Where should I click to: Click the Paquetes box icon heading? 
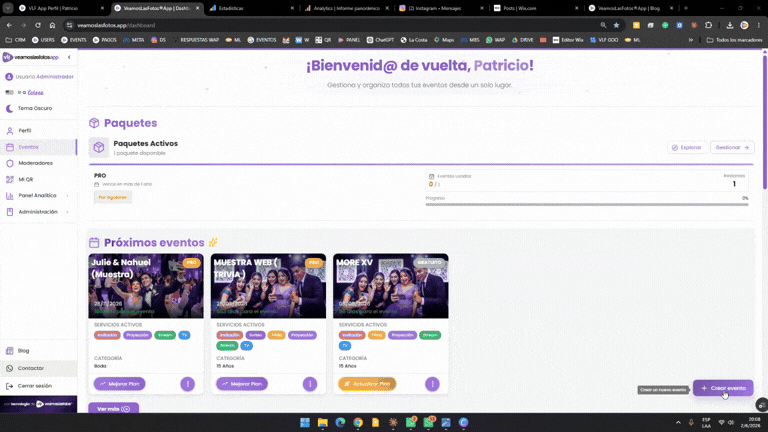click(x=94, y=123)
